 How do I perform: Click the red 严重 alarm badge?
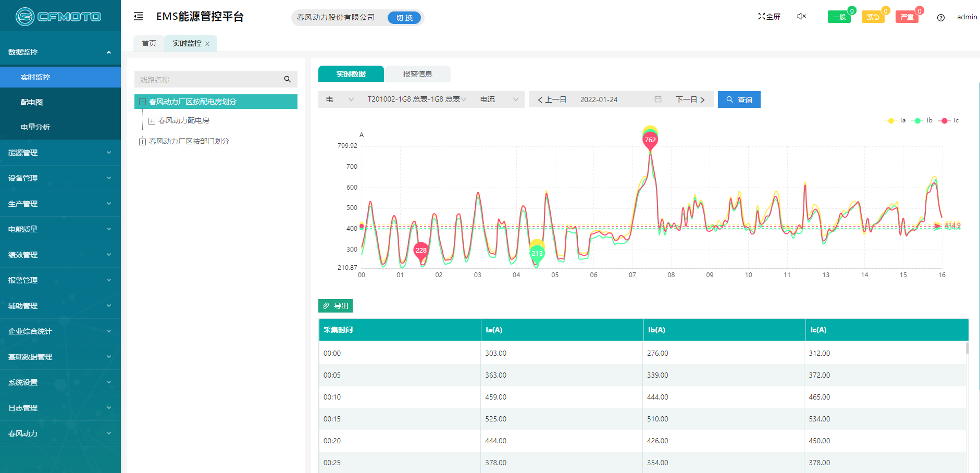click(907, 17)
